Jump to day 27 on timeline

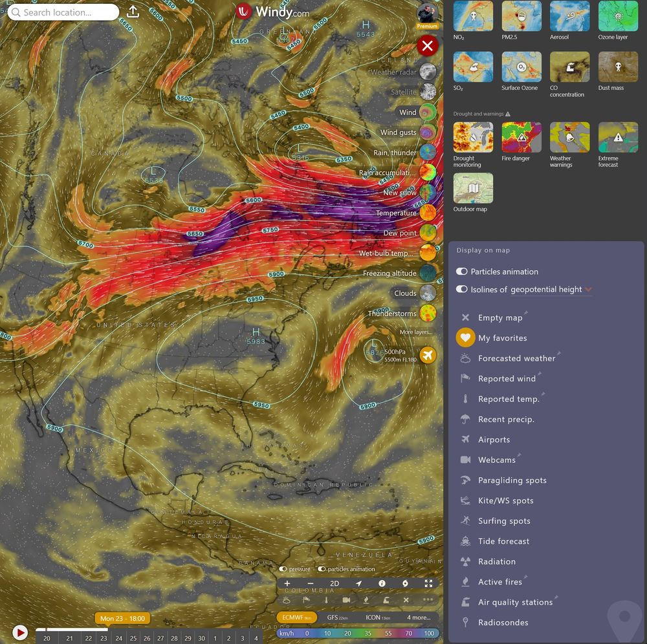tap(160, 638)
